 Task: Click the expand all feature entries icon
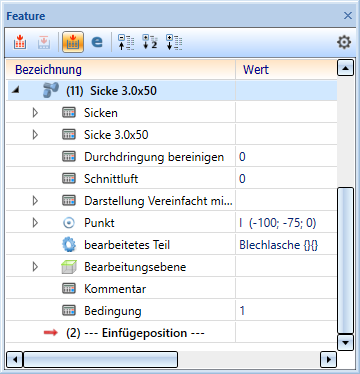click(x=174, y=42)
